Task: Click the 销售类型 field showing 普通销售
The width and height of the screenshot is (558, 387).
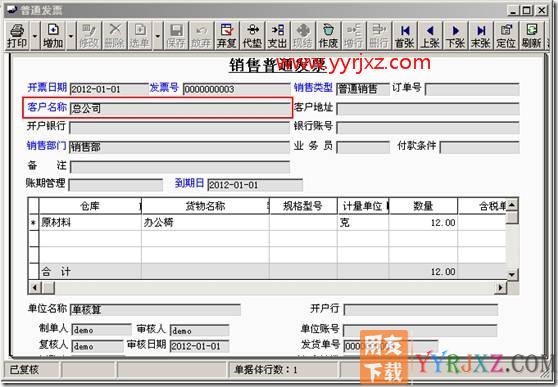Action: pos(363,89)
